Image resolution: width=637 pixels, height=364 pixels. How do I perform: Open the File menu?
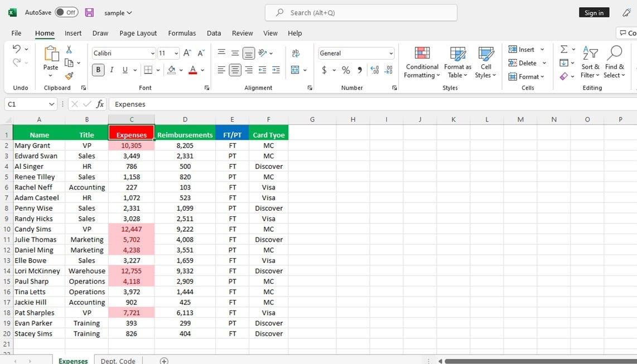pyautogui.click(x=16, y=33)
